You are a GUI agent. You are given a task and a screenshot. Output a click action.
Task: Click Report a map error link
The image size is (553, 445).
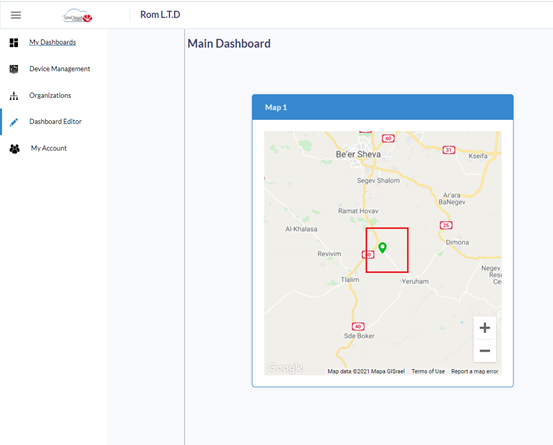coord(475,371)
